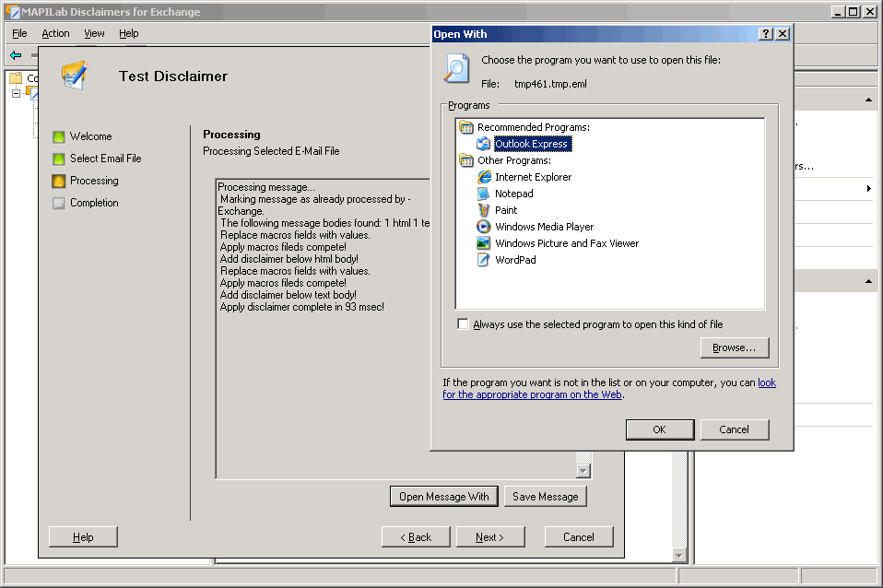This screenshot has width=883, height=588.
Task: Collapse the upper right actions pane section
Action: point(868,100)
